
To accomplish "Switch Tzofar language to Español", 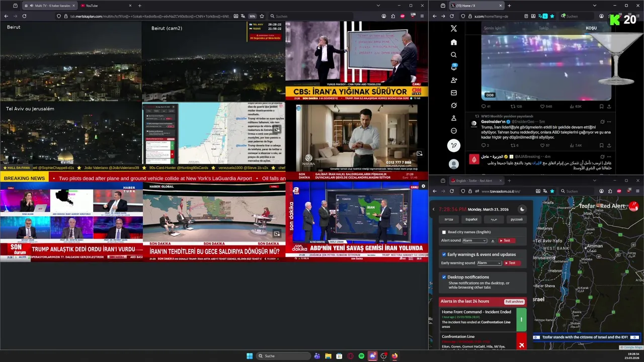I will click(471, 219).
